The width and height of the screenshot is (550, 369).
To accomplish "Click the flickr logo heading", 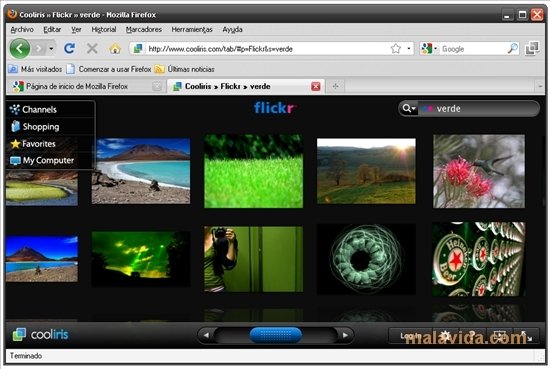I will click(275, 108).
